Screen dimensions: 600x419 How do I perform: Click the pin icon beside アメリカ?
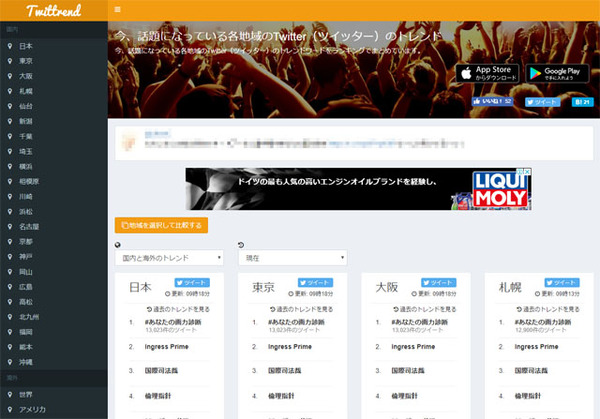point(10,409)
